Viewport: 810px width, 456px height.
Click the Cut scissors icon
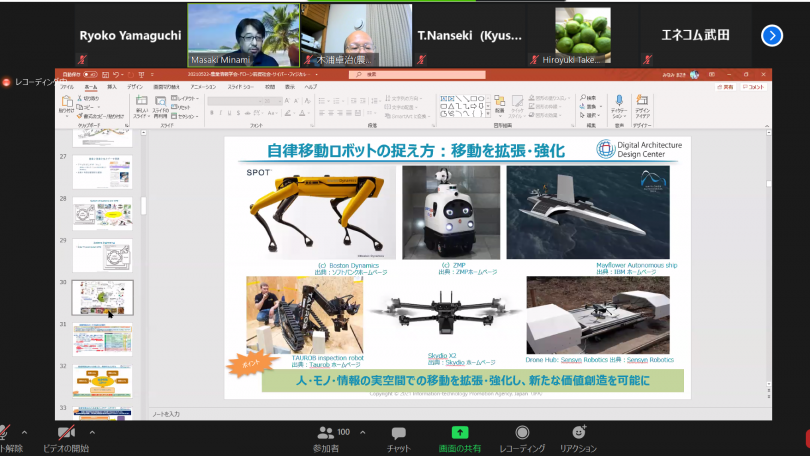coord(80,98)
